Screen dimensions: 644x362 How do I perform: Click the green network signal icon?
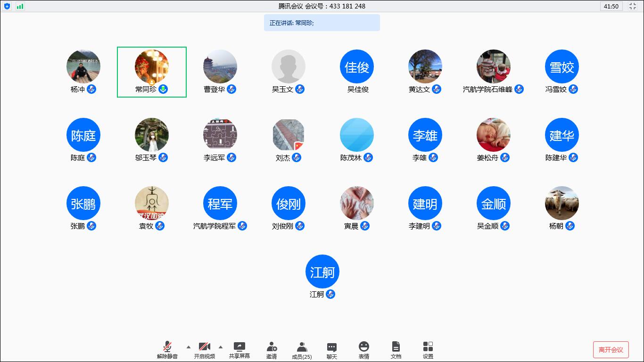[20, 6]
